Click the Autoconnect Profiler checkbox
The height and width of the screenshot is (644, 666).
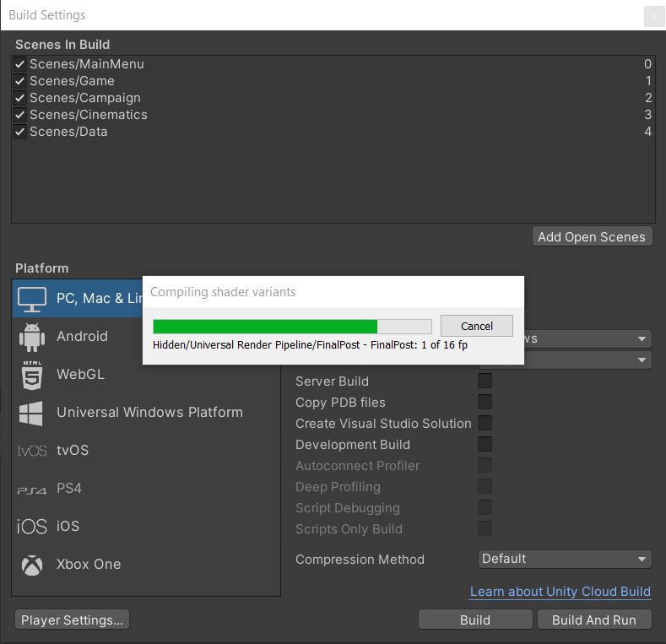pos(485,465)
